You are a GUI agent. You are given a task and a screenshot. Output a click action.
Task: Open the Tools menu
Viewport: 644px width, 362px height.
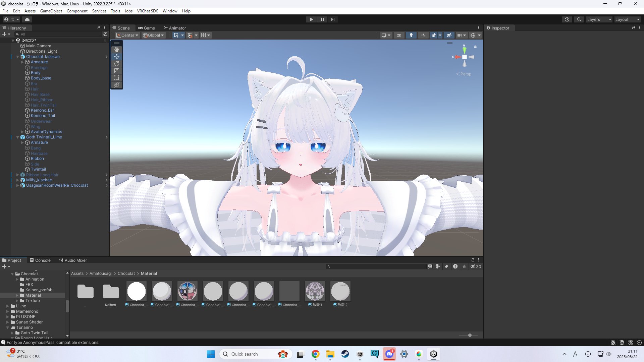115,11
